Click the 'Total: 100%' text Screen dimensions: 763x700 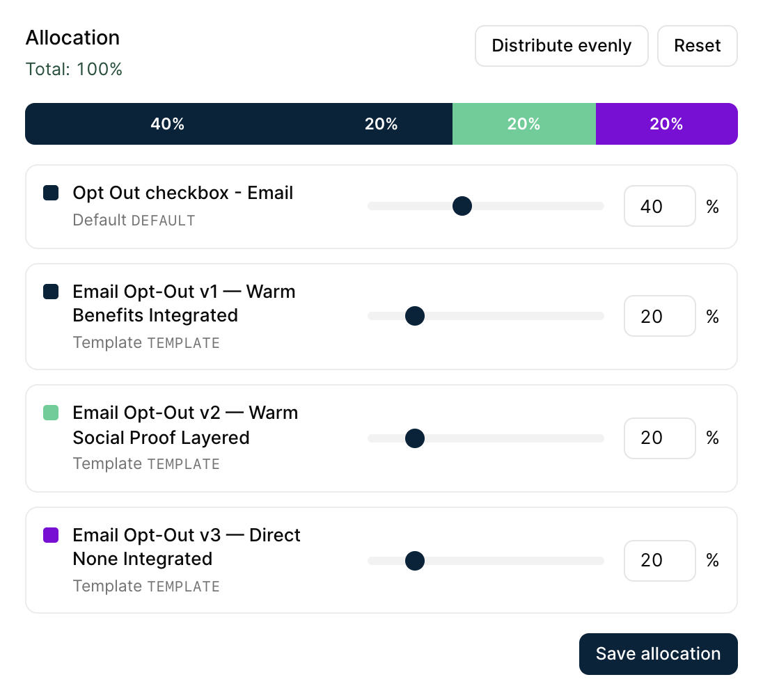pyautogui.click(x=74, y=69)
